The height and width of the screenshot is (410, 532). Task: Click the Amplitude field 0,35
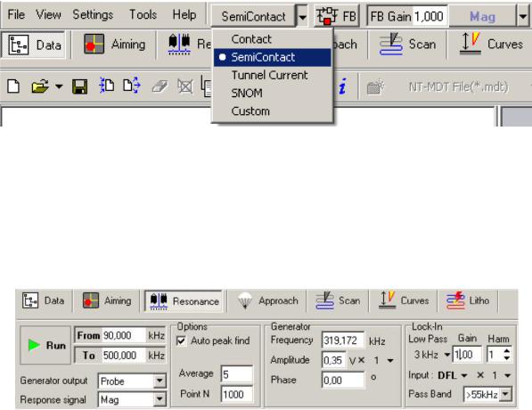334,360
